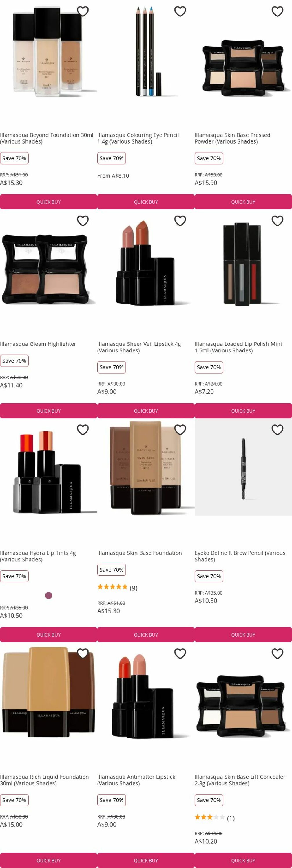
Task: Heart the Gleam Highlighter product
Action: (x=83, y=221)
